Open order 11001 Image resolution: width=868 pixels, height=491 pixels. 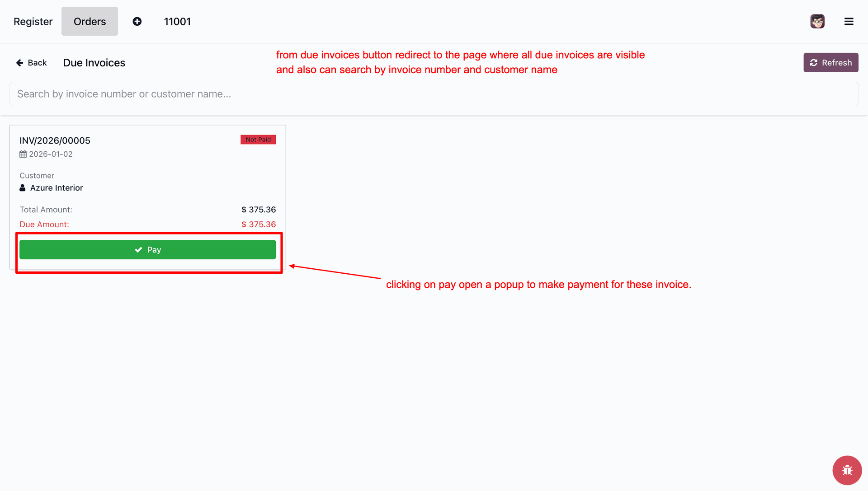[177, 22]
